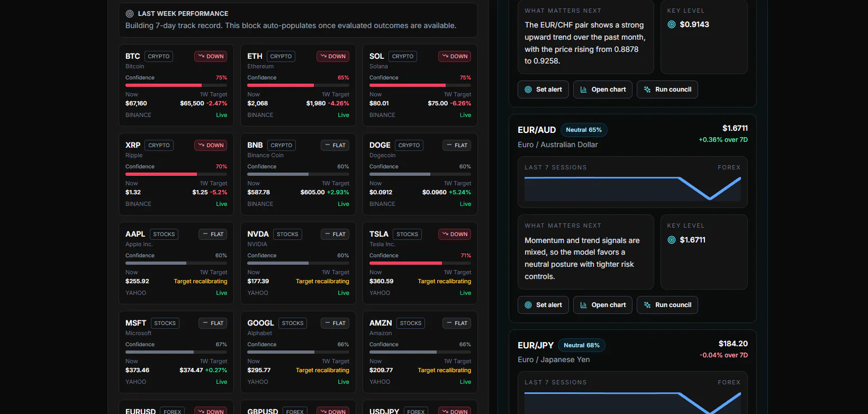Click the down-trend icon in XRP badge
The height and width of the screenshot is (414, 868).
point(201,145)
